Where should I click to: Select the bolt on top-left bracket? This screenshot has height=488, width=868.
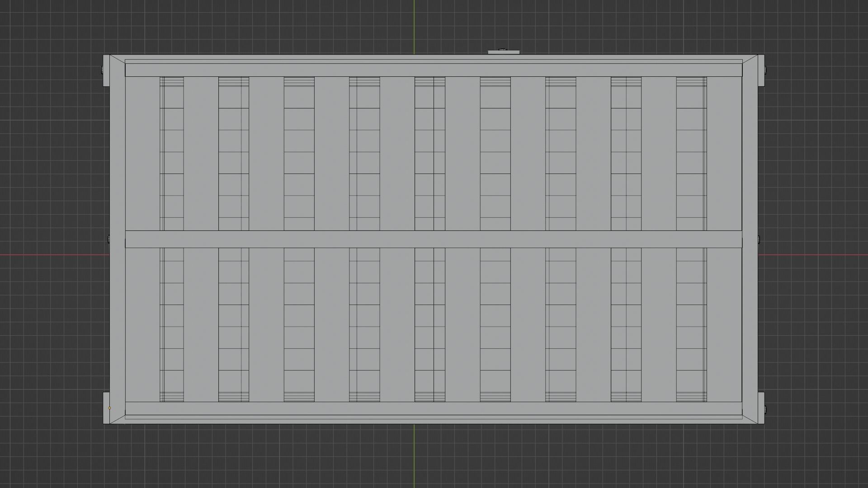pyautogui.click(x=102, y=70)
